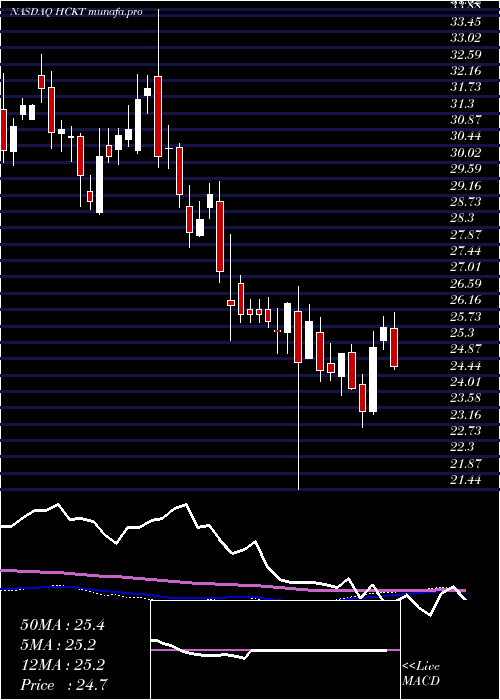Click the 29.59 price axis label
This screenshot has height=700, width=500.
pyautogui.click(x=466, y=169)
